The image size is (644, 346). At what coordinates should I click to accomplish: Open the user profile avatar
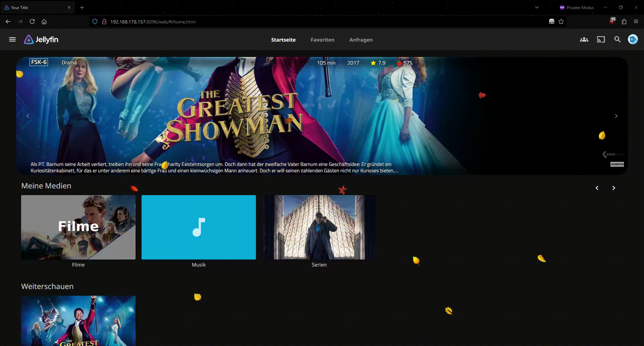pos(633,40)
